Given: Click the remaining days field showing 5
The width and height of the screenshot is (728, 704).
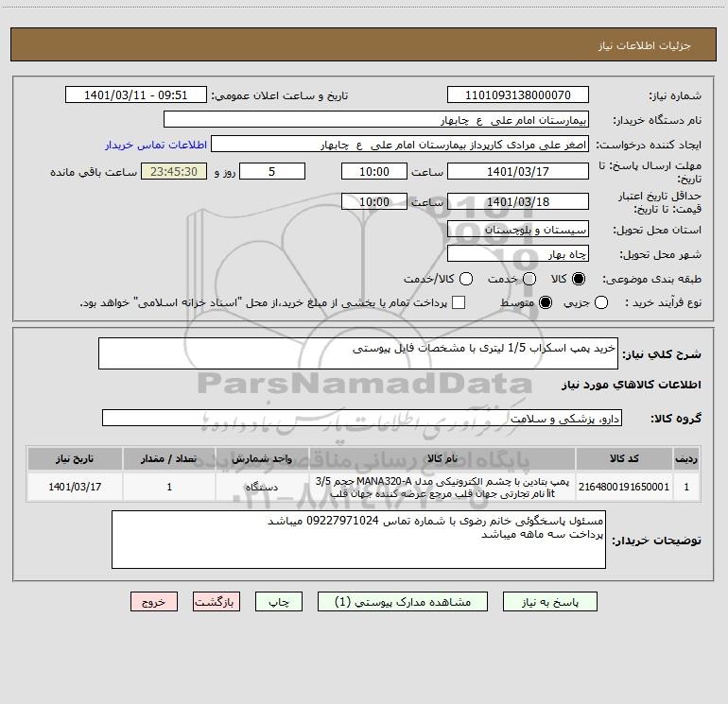Looking at the screenshot, I should 271,172.
